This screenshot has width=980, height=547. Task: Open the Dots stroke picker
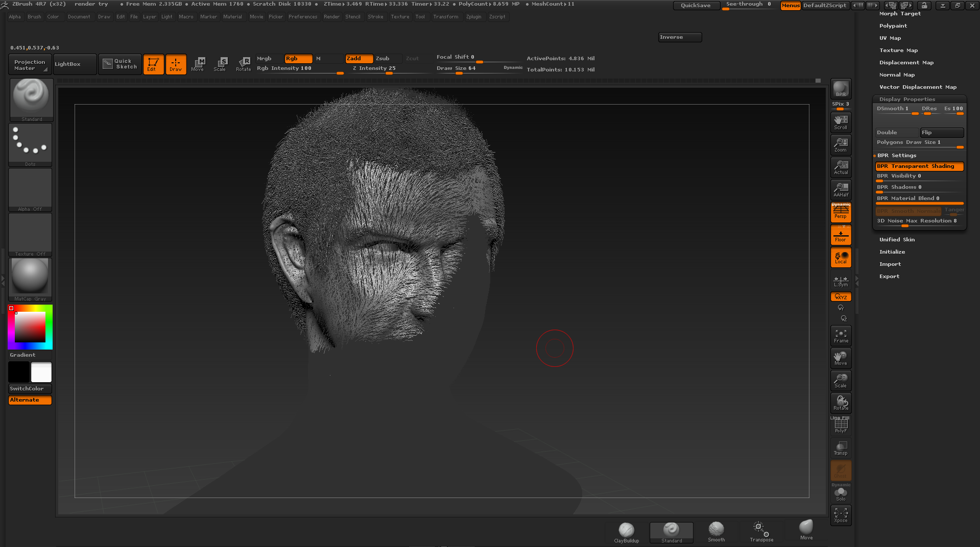30,145
